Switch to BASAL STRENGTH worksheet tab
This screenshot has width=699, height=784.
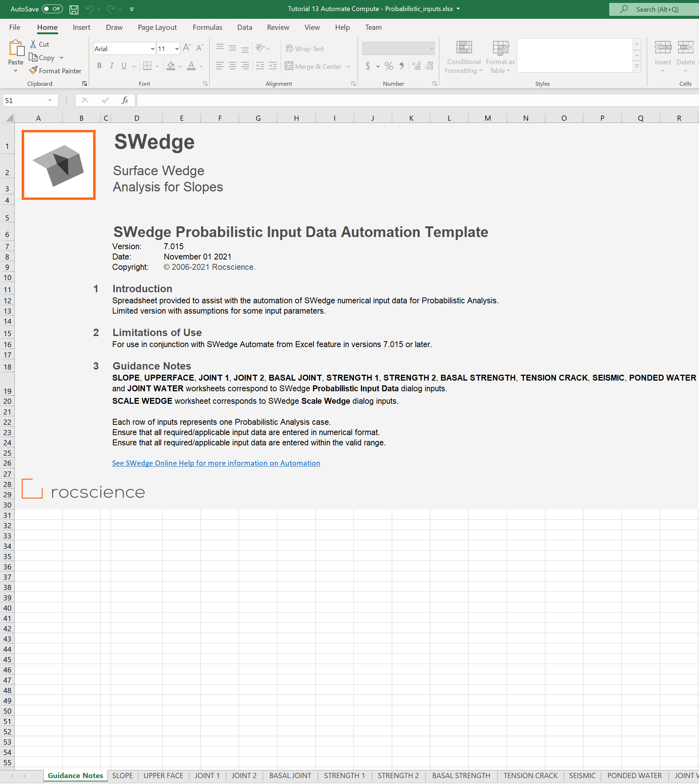tap(461, 776)
